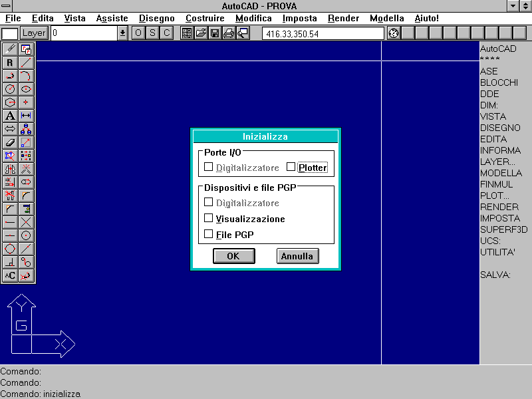Image resolution: width=532 pixels, height=399 pixels.
Task: Select the Break/offset oval tool
Action: (26, 182)
